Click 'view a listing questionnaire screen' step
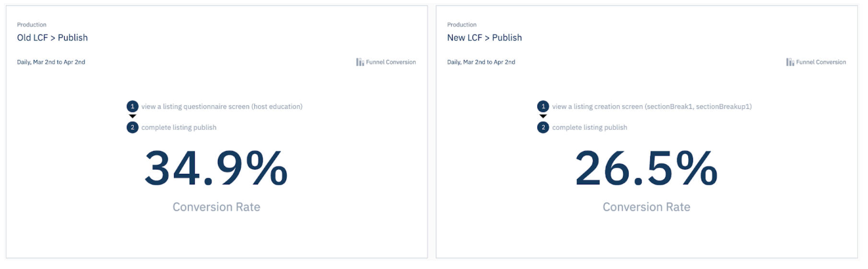The image size is (868, 269). click(x=222, y=107)
